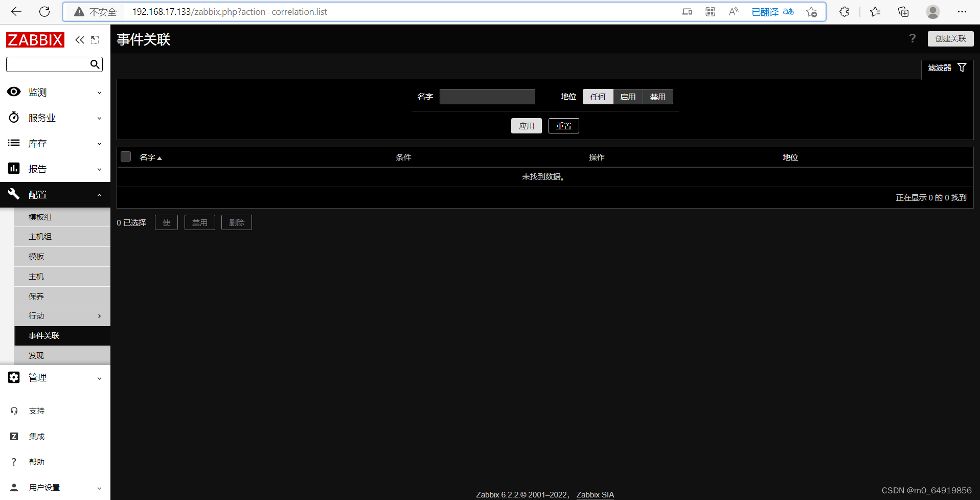The image size is (980, 500).
Task: Select 启用 status filter option
Action: 628,97
